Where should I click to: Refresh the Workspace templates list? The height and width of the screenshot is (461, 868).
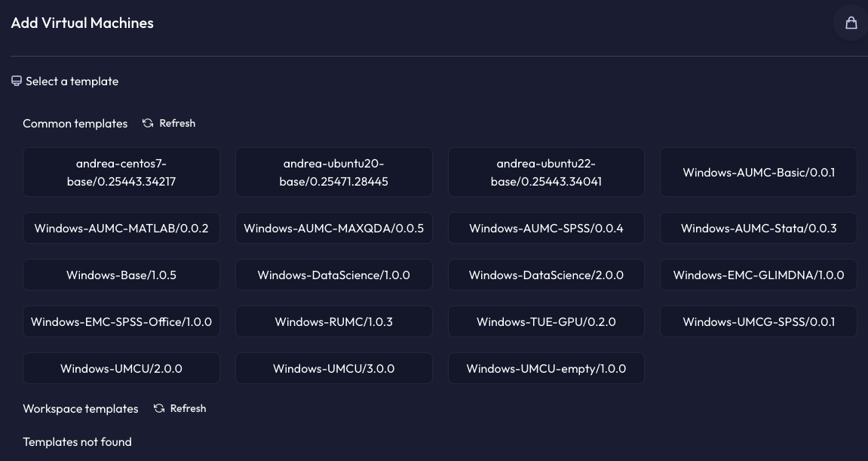pos(180,408)
